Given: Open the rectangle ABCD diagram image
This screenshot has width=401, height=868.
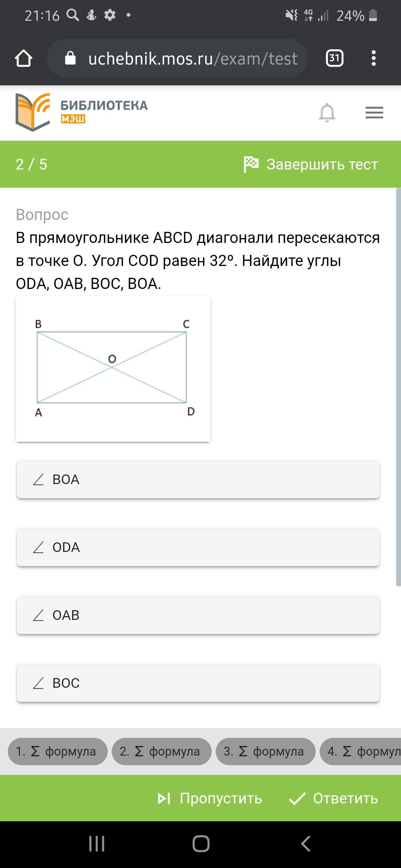Looking at the screenshot, I should [x=113, y=369].
